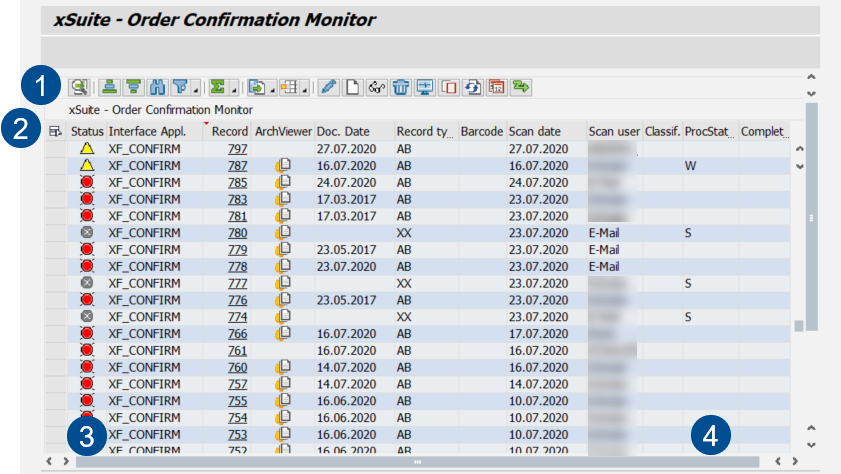Click the scroll-up arrow next to the toolbar

coord(812,77)
